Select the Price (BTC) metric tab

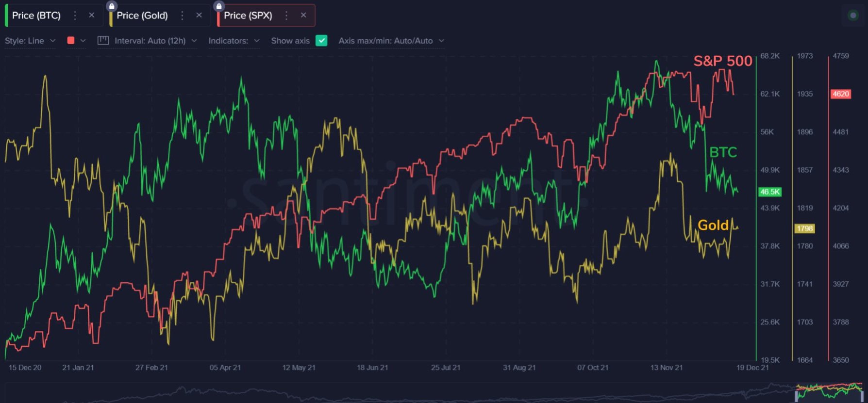coord(36,16)
